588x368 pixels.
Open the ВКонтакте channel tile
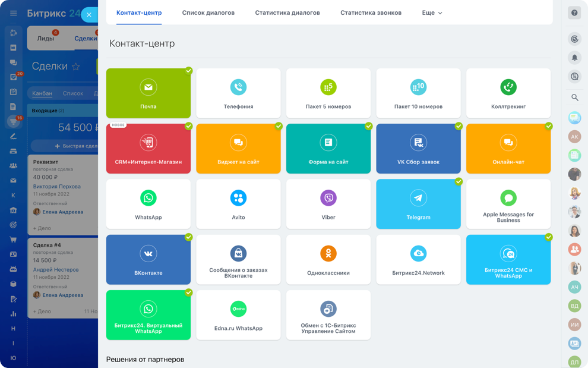[148, 259]
